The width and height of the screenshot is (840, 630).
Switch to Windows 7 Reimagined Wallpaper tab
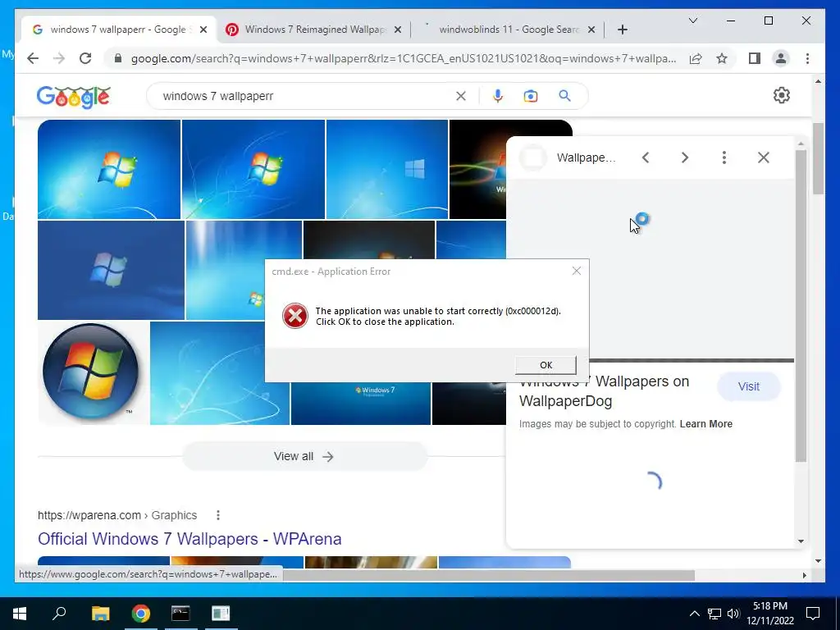pos(314,30)
